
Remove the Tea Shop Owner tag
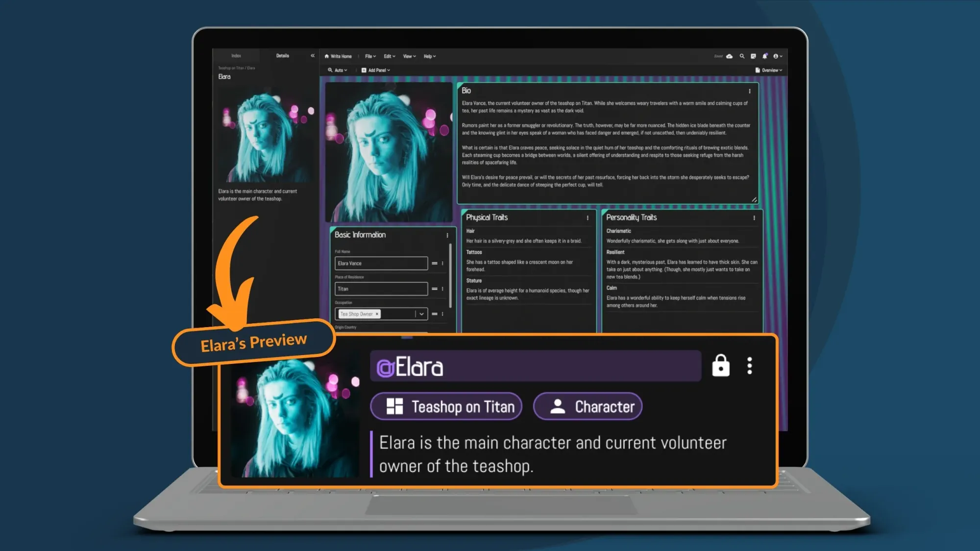377,314
